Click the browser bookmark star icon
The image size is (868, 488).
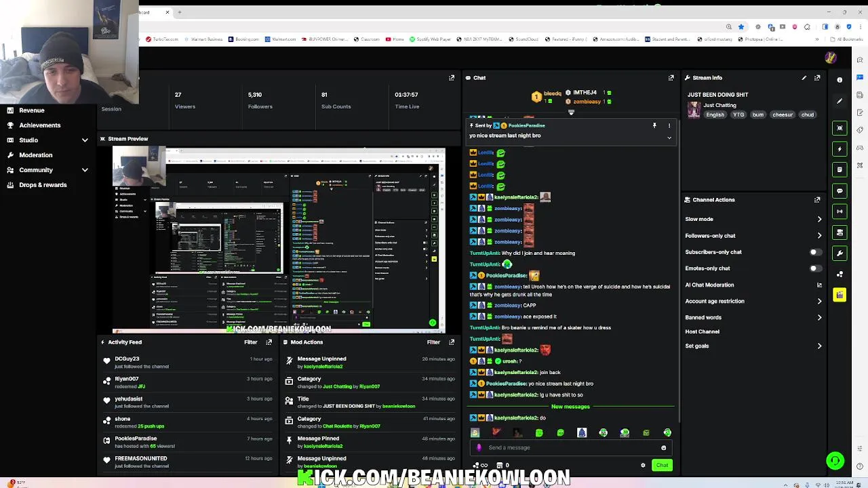coord(741,27)
